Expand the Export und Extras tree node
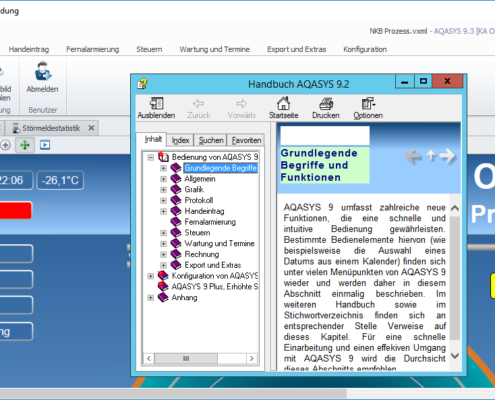This screenshot has height=400, width=495. pos(163,265)
